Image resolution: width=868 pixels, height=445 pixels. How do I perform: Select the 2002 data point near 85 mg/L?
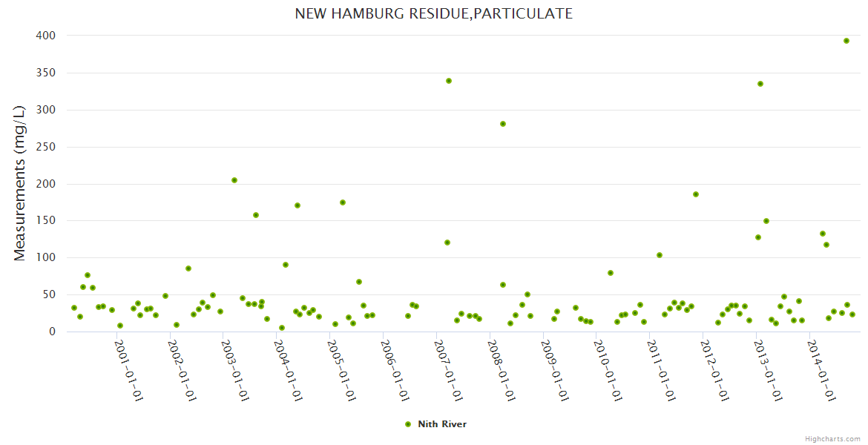tap(188, 268)
